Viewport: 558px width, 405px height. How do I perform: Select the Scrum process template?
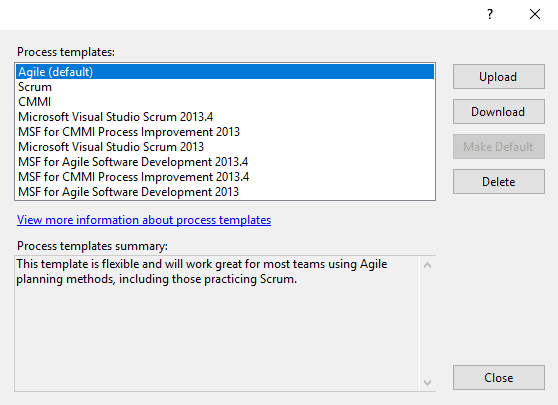pos(225,87)
